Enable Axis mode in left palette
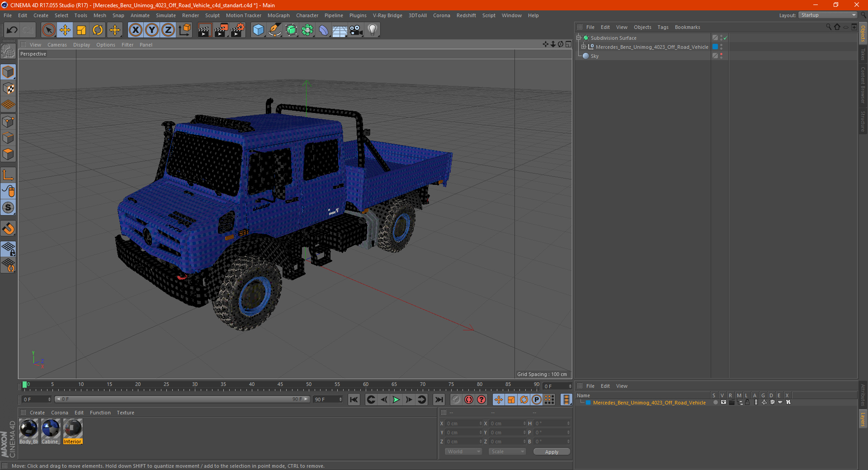The height and width of the screenshot is (470, 868). tap(8, 175)
